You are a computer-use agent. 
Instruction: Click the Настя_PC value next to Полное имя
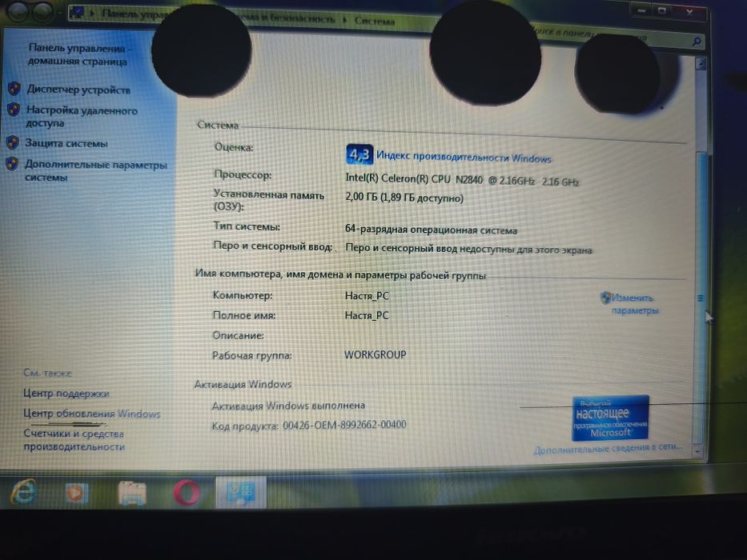click(367, 315)
